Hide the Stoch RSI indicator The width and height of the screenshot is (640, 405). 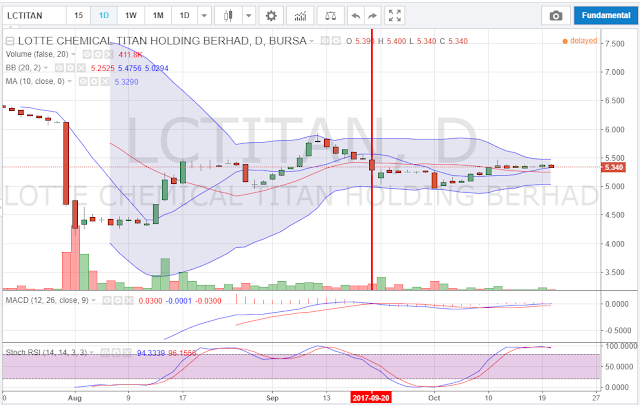(105, 352)
